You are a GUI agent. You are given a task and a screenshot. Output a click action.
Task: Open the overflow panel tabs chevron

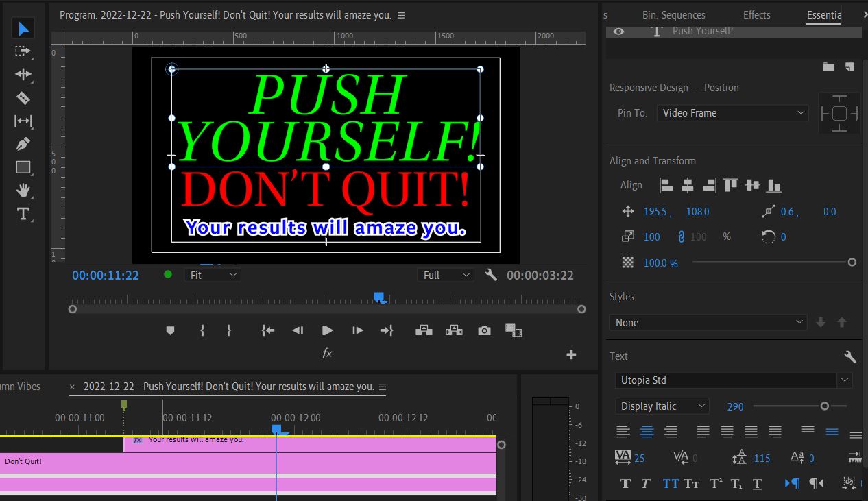click(864, 14)
